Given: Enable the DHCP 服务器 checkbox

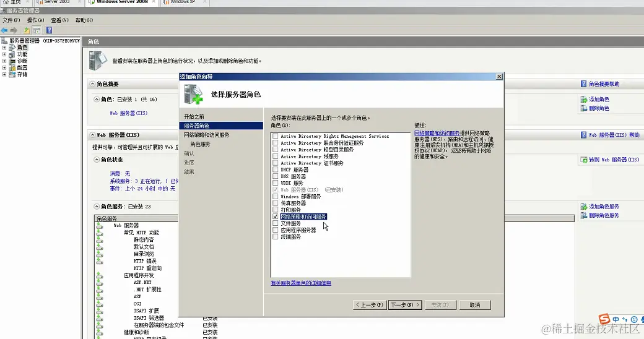Looking at the screenshot, I should pyautogui.click(x=275, y=169).
